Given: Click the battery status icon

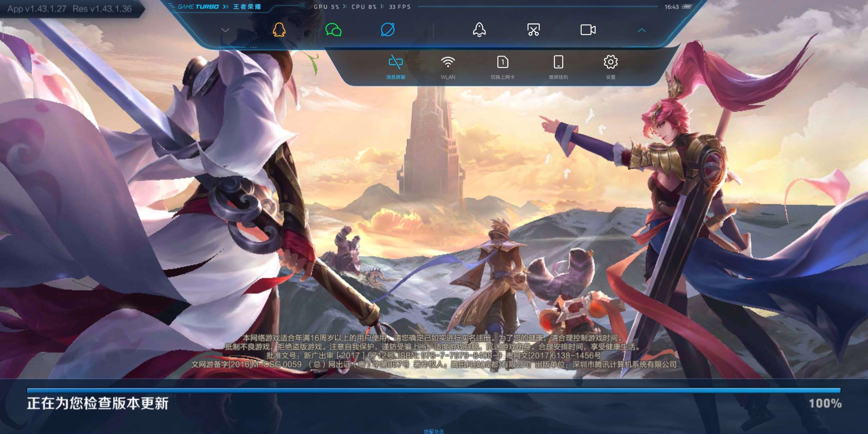Looking at the screenshot, I should coord(687,7).
